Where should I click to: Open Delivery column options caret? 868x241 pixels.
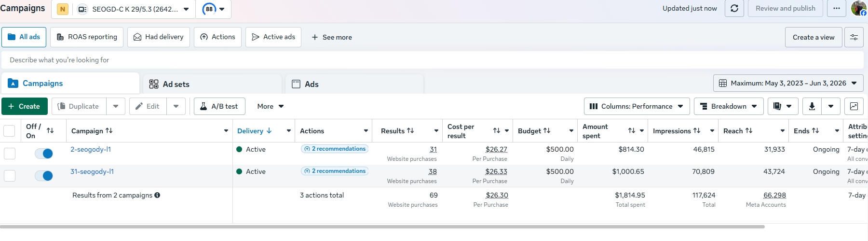[x=289, y=131]
